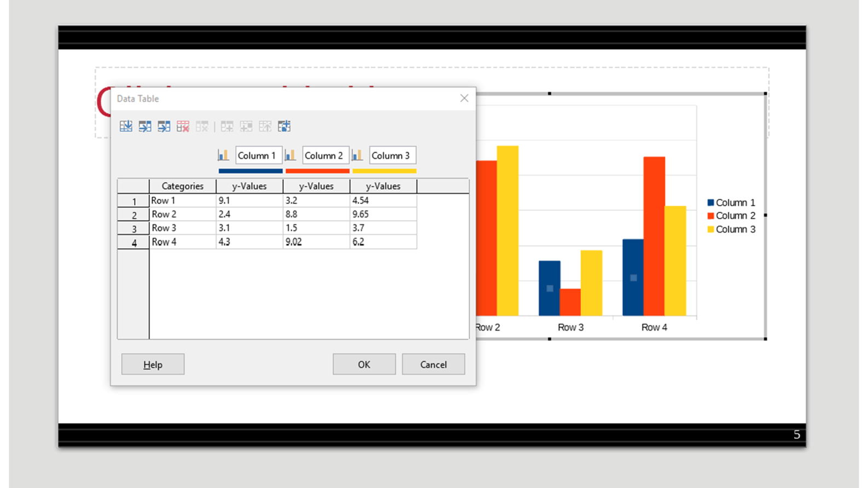Click the Move Row Down toolbar icon
868x488 pixels.
tap(284, 126)
